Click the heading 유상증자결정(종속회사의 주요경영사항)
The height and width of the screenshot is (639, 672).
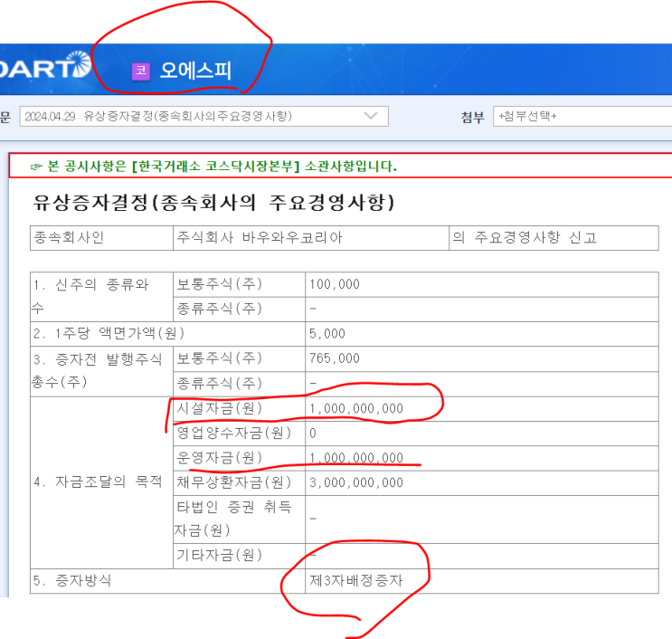click(x=213, y=203)
